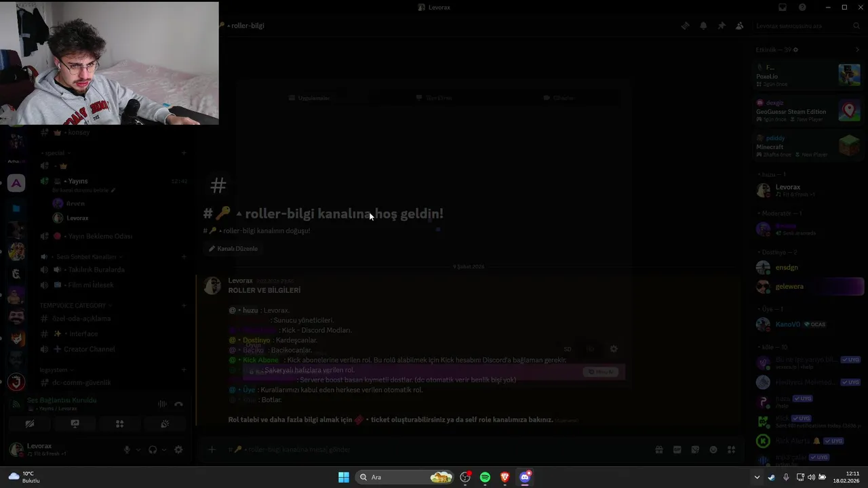The image size is (868, 488).
Task: Click Windows Start button
Action: point(344,477)
